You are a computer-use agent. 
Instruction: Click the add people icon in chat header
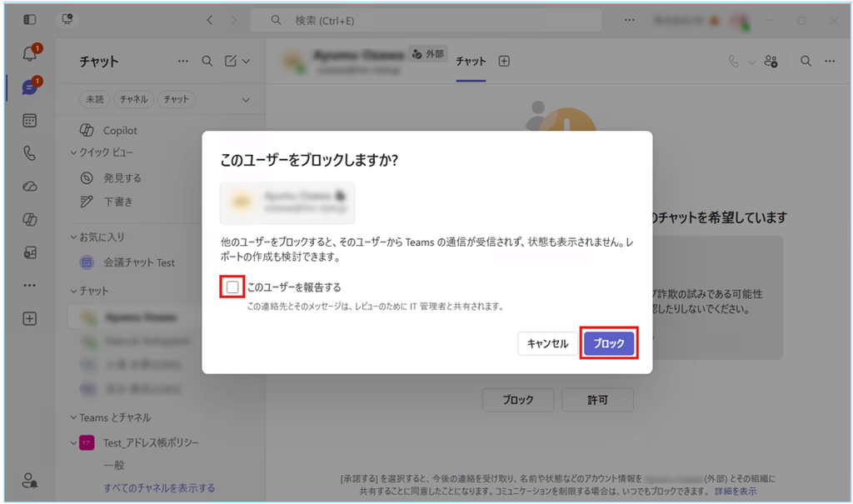point(771,61)
